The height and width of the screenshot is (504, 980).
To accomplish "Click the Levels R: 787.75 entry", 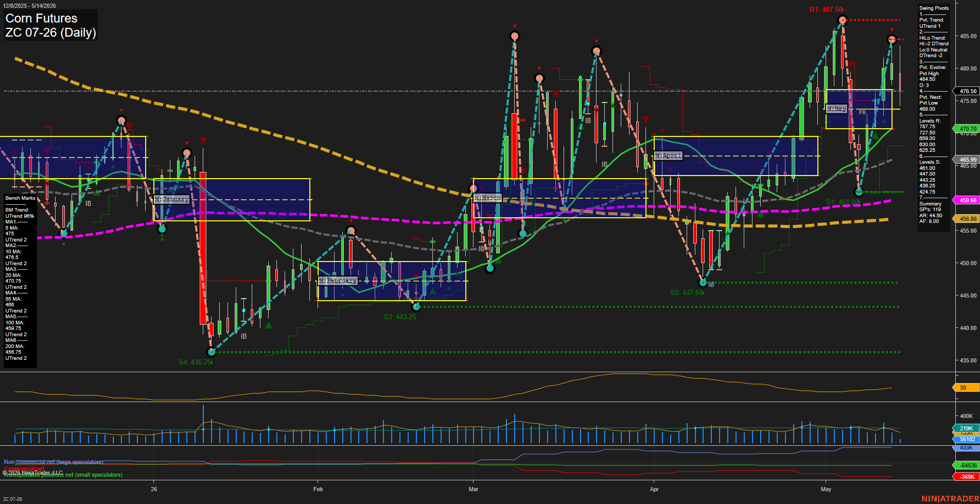I will click(930, 124).
